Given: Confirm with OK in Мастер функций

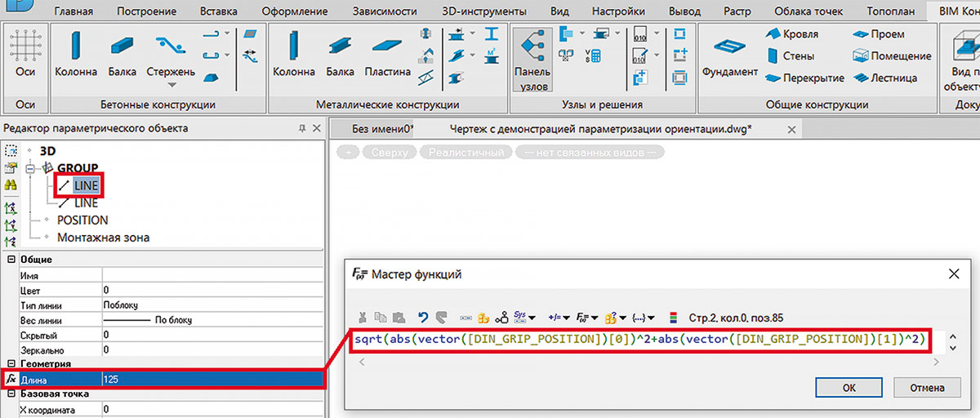Looking at the screenshot, I should click(850, 387).
